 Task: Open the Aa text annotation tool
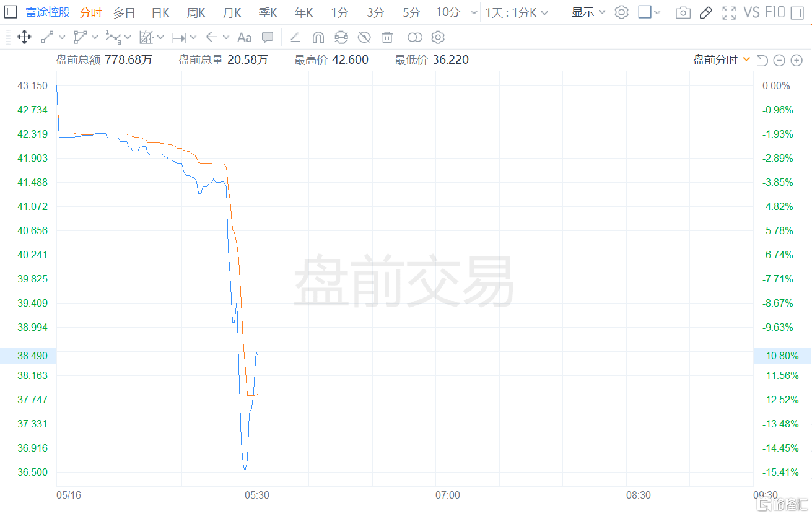[243, 37]
